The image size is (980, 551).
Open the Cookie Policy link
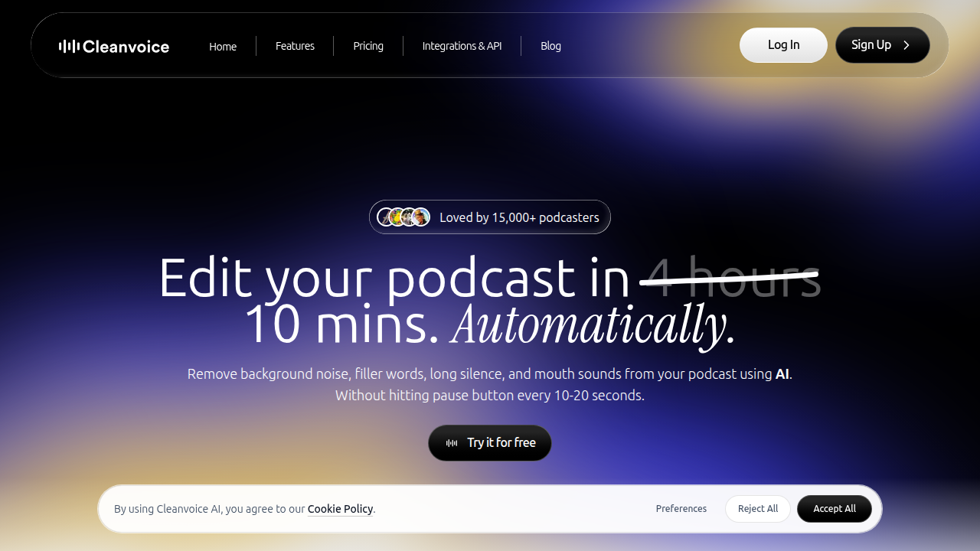pos(340,509)
